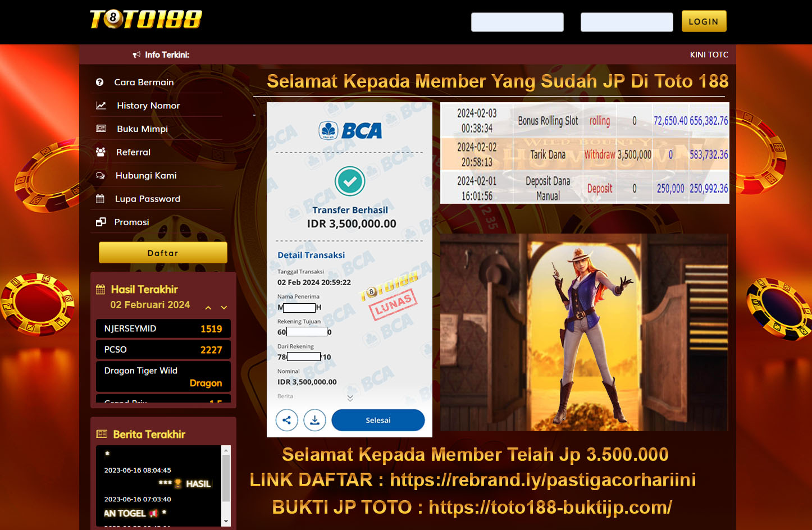The image size is (812, 530).
Task: Click the newspaper icon next to Berita Terakhir
Action: 102,434
